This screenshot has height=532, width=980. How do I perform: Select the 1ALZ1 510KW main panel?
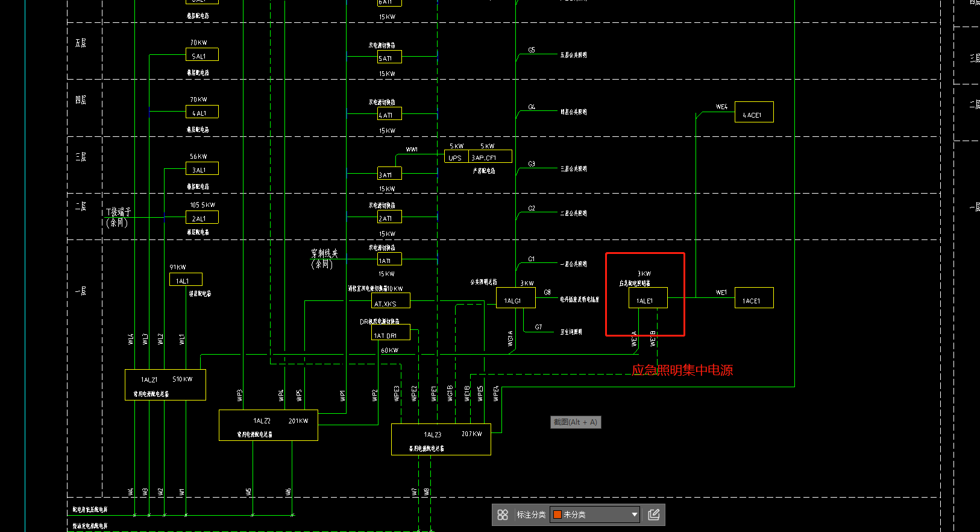[165, 385]
